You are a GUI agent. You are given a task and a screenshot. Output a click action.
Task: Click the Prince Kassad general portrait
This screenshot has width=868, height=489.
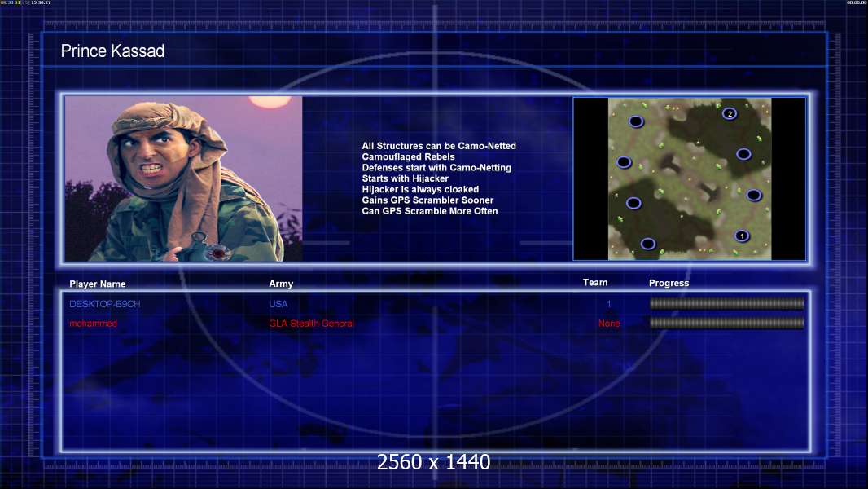pyautogui.click(x=183, y=178)
